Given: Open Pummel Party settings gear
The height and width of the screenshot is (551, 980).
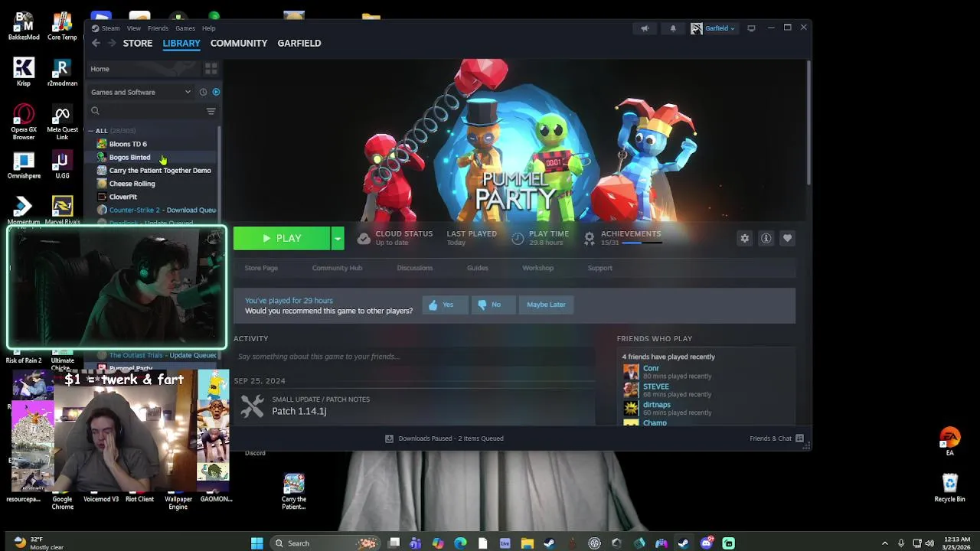Looking at the screenshot, I should 744,238.
